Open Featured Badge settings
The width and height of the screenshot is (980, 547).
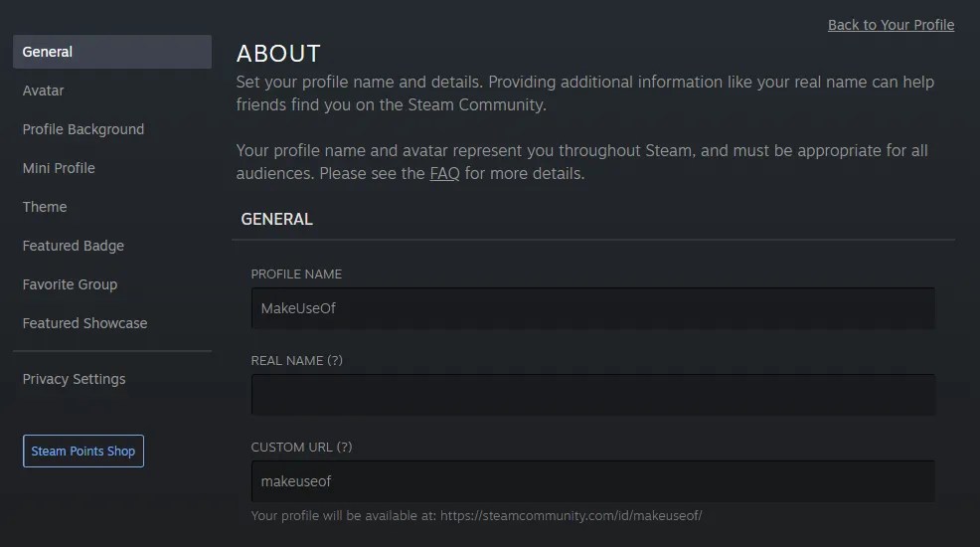pos(74,246)
